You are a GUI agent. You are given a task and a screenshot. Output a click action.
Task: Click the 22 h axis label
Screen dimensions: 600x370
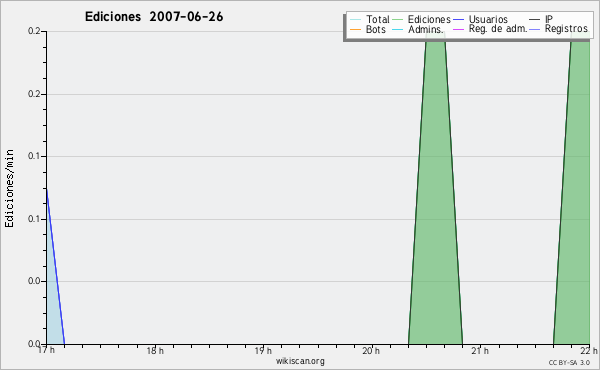pyautogui.click(x=589, y=350)
